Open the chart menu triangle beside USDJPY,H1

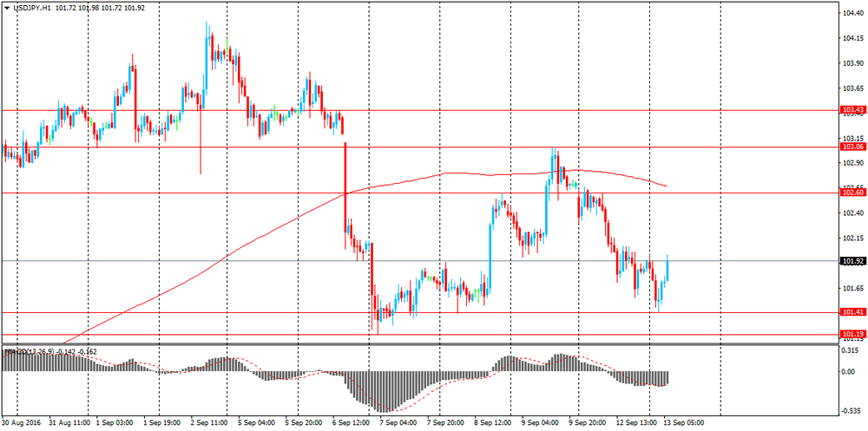7,9
